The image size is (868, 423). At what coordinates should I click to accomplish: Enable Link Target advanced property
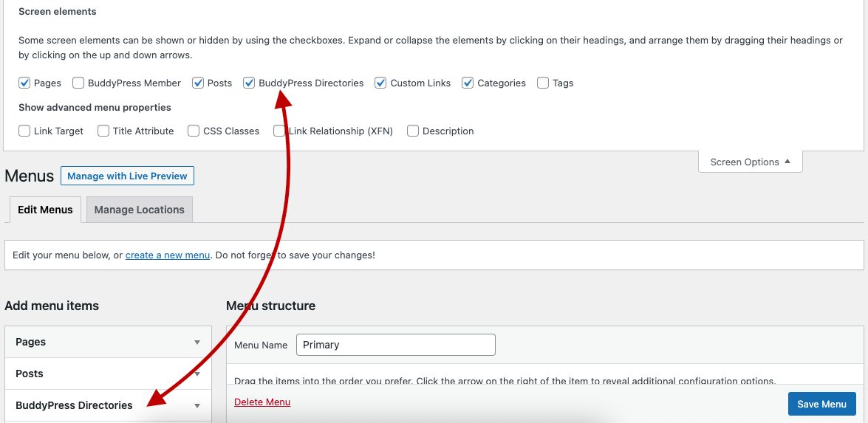coord(24,131)
